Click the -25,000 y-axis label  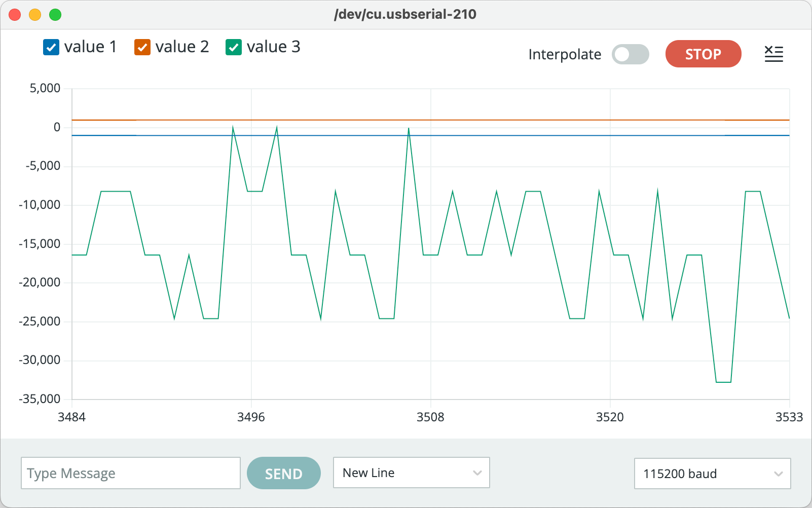(40, 321)
